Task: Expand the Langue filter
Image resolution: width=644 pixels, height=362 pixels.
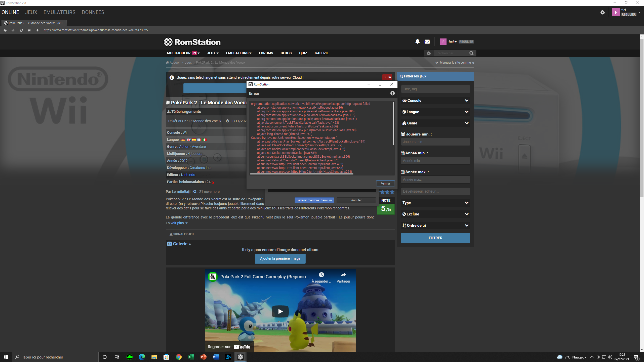Action: point(435,112)
